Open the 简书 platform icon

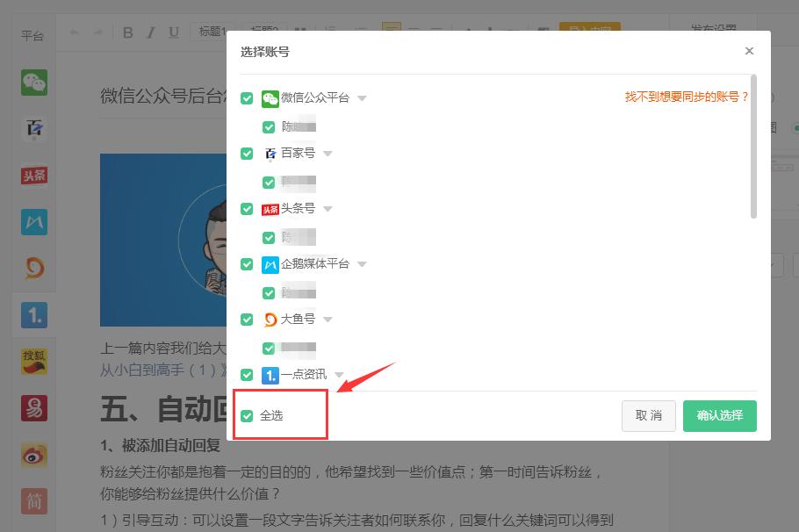click(x=33, y=500)
